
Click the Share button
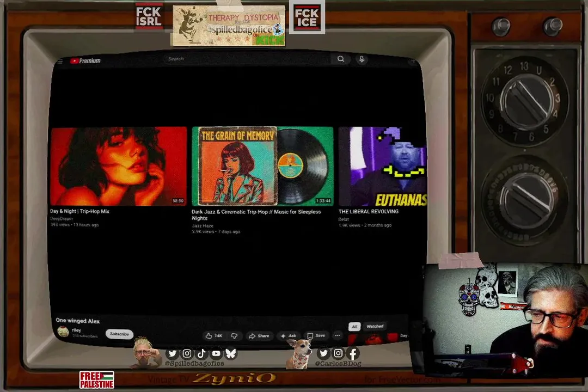click(259, 336)
